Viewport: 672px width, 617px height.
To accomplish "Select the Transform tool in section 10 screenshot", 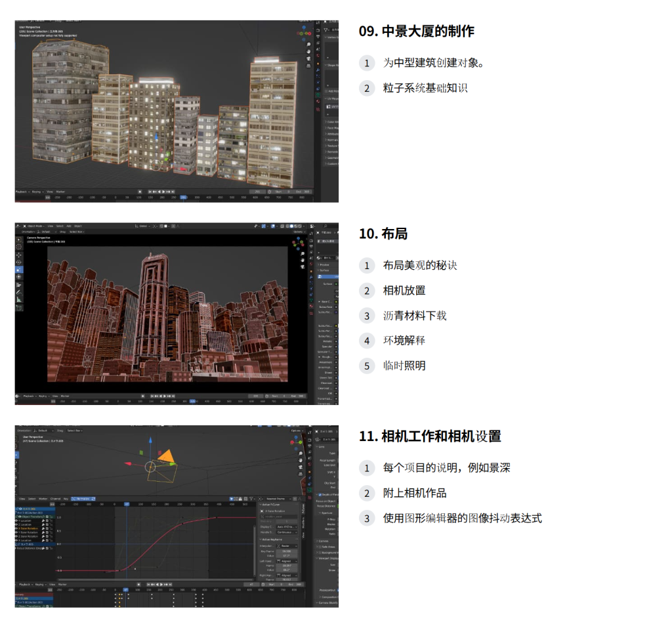I will tap(19, 276).
